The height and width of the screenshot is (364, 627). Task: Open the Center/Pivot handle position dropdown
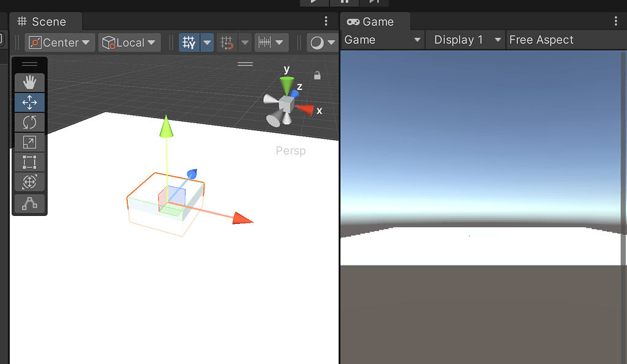pyautogui.click(x=59, y=42)
